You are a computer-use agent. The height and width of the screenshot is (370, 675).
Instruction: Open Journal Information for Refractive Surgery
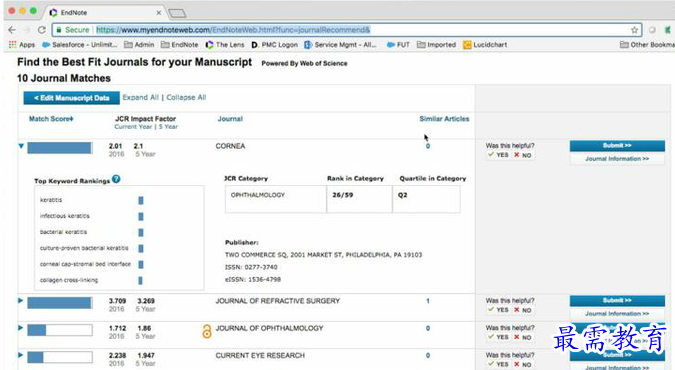(x=617, y=314)
